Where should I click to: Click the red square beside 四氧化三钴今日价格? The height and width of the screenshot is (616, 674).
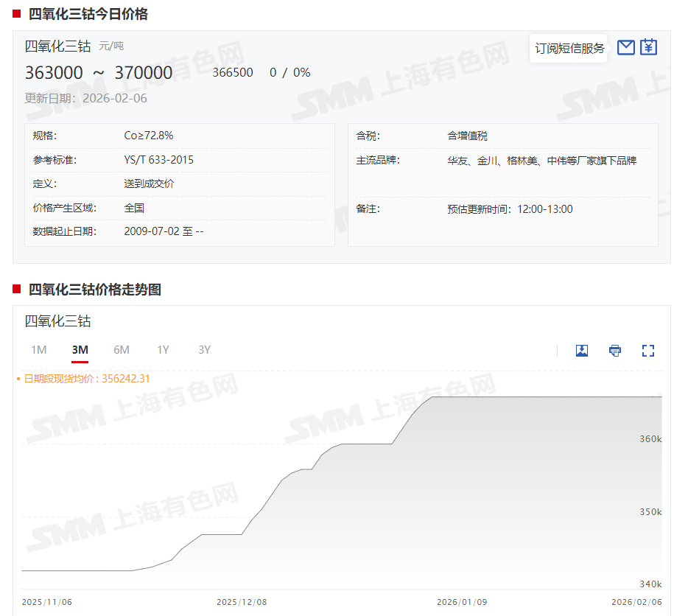click(x=17, y=13)
